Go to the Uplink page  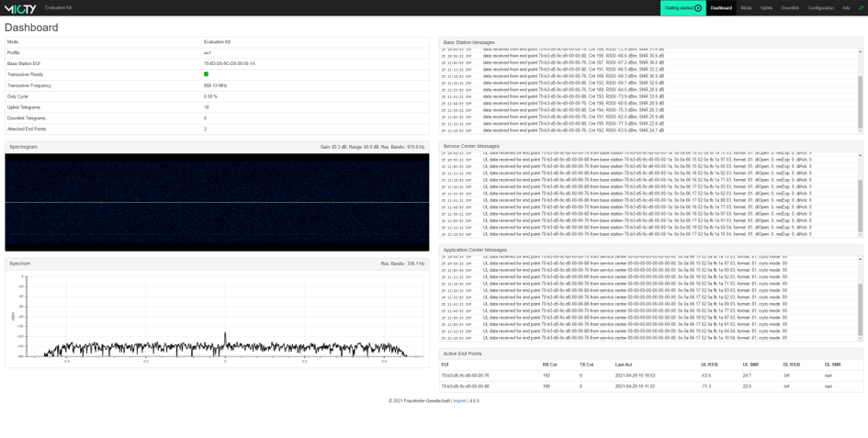coord(766,8)
